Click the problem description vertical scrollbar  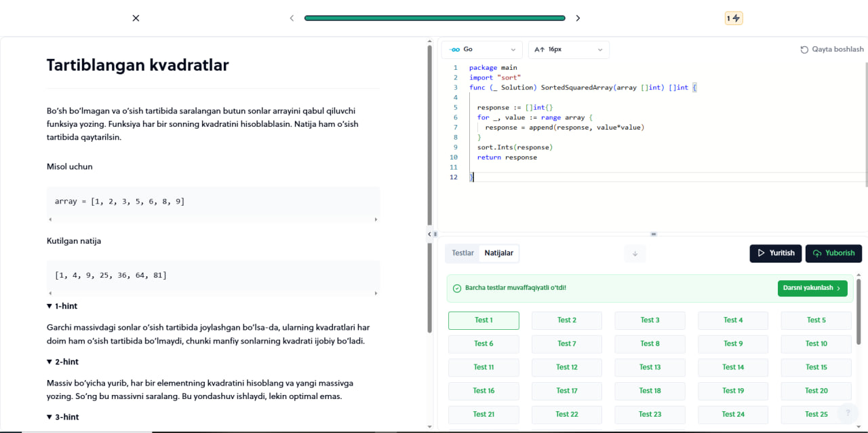[429, 189]
